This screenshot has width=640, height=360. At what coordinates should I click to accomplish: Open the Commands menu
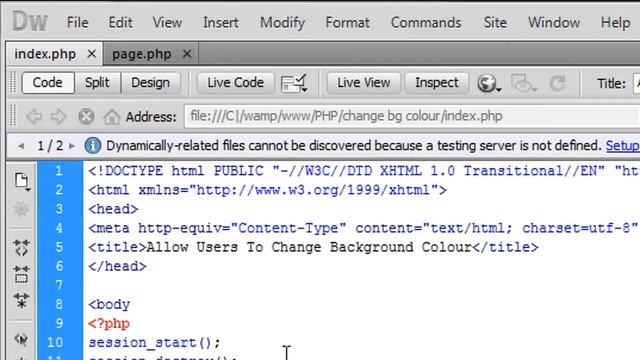click(426, 22)
